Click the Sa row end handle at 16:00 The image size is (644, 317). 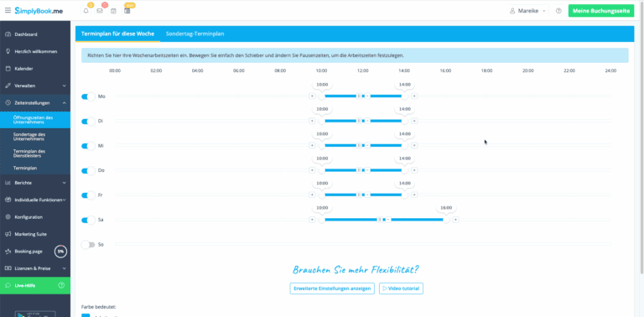point(446,220)
